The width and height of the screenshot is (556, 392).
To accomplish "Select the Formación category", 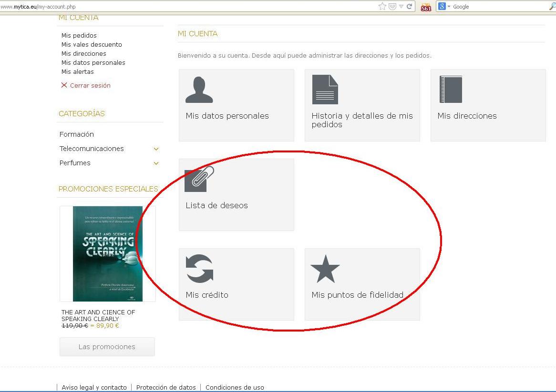I will (x=77, y=134).
